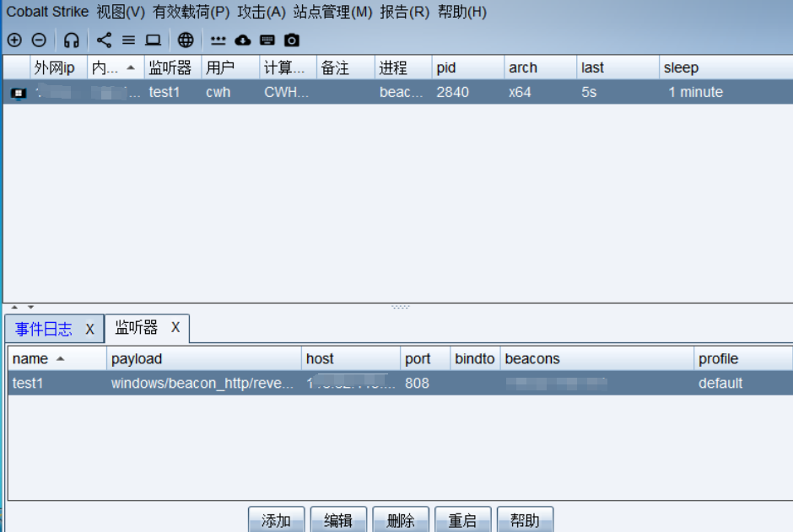The height and width of the screenshot is (532, 793).
Task: Sort listeners by the name column header
Action: click(x=57, y=358)
